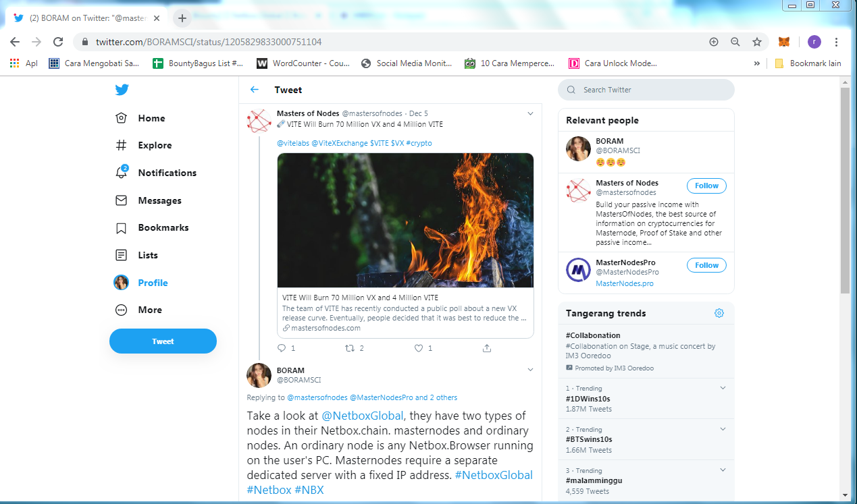Open the #Collabonation promoted trend
Image resolution: width=857 pixels, height=504 pixels.
tap(646, 353)
